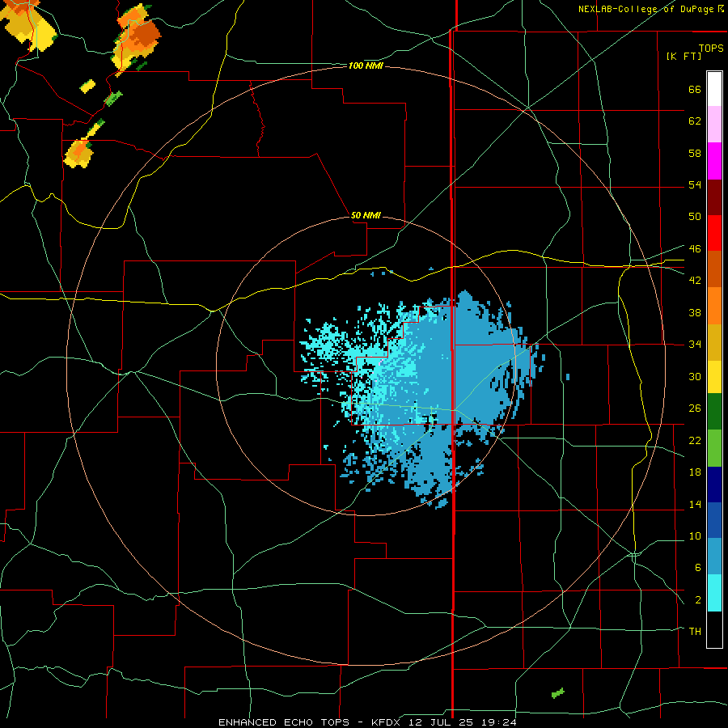Click the 46 value on the legend
728x728 pixels.
695,249
